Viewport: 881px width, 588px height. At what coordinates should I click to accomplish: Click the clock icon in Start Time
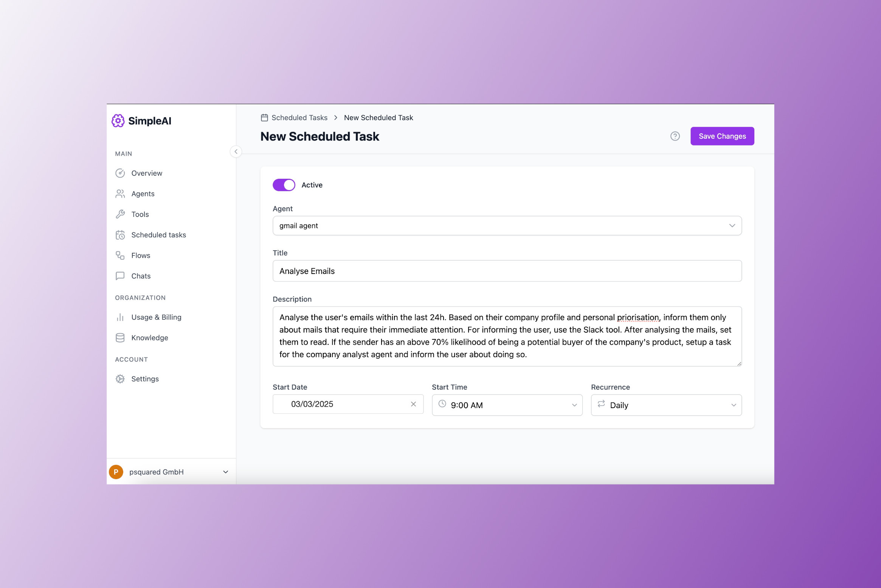[442, 404]
